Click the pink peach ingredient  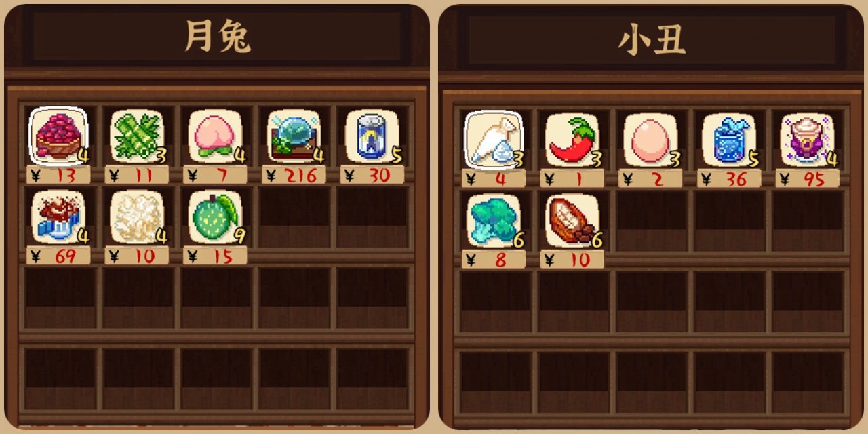[216, 136]
